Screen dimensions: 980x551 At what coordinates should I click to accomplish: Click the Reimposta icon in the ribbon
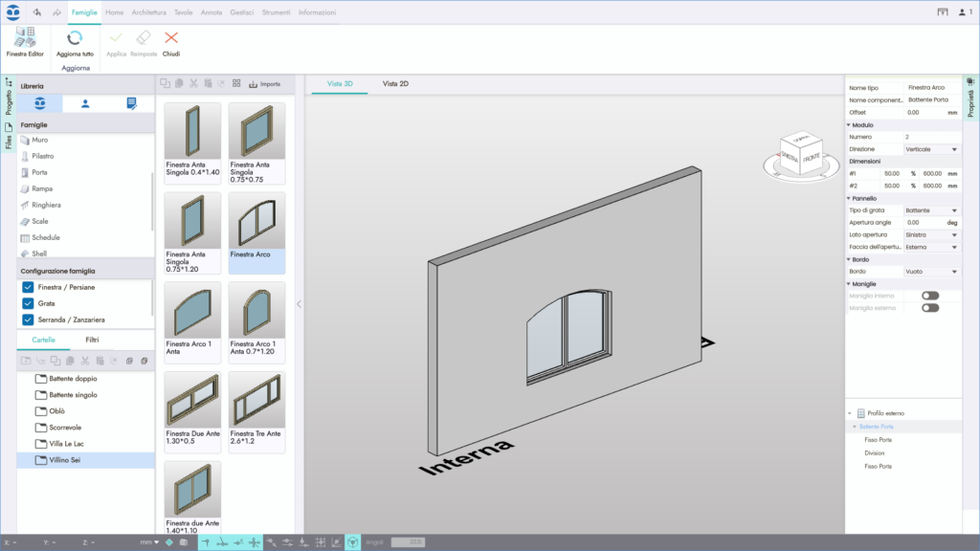(x=143, y=38)
